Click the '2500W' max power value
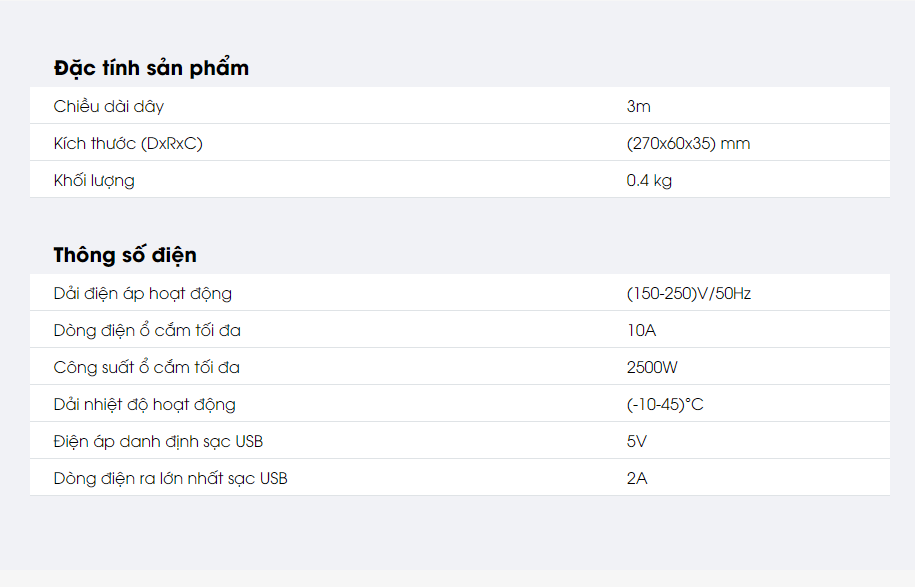The height and width of the screenshot is (587, 915). pos(652,367)
